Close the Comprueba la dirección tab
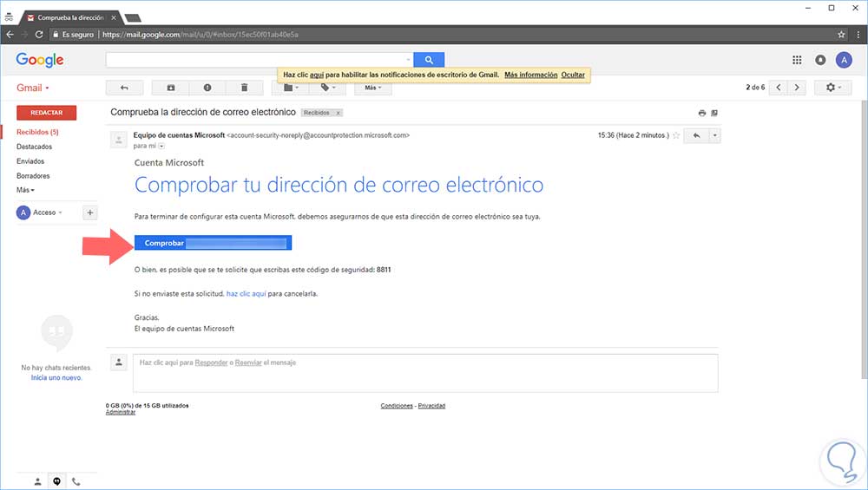Screen dimensions: 868x490 click(x=114, y=17)
